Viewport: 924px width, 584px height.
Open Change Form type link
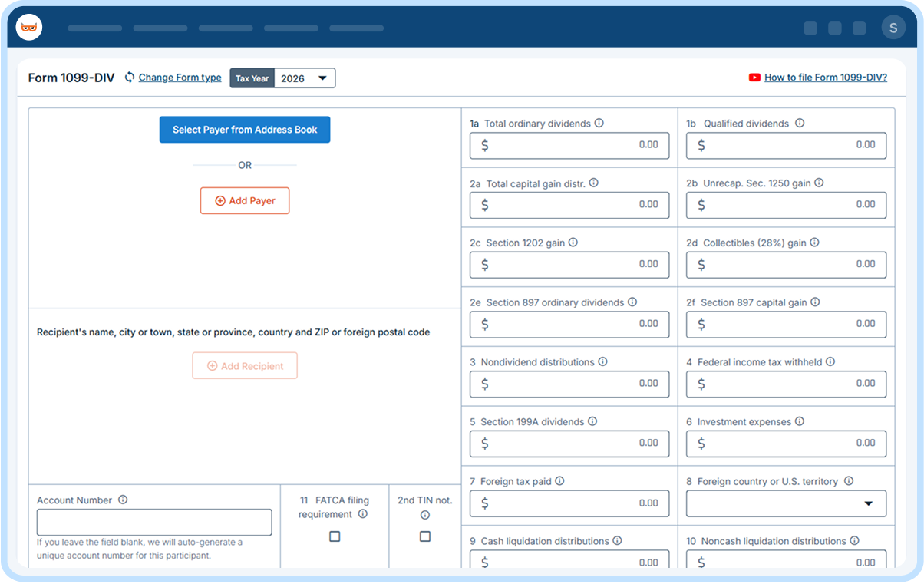tap(180, 78)
